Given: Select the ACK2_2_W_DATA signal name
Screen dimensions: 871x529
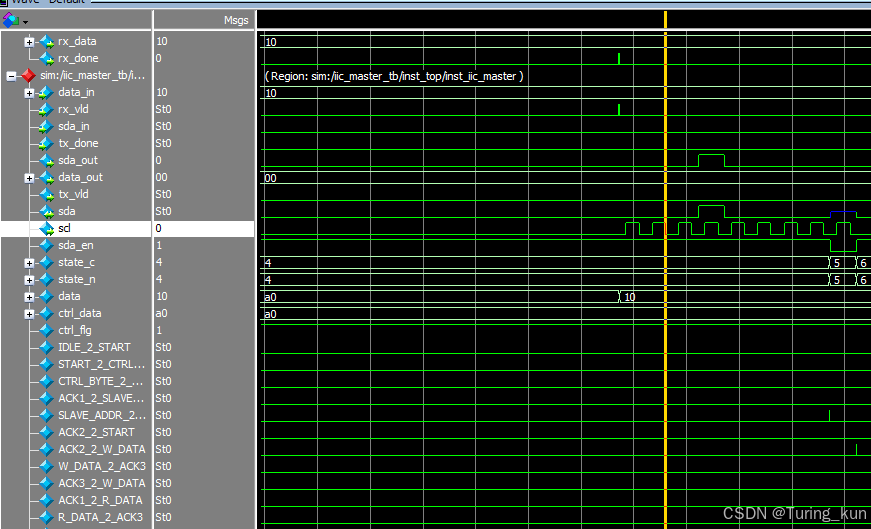Looking at the screenshot, I should [102, 450].
